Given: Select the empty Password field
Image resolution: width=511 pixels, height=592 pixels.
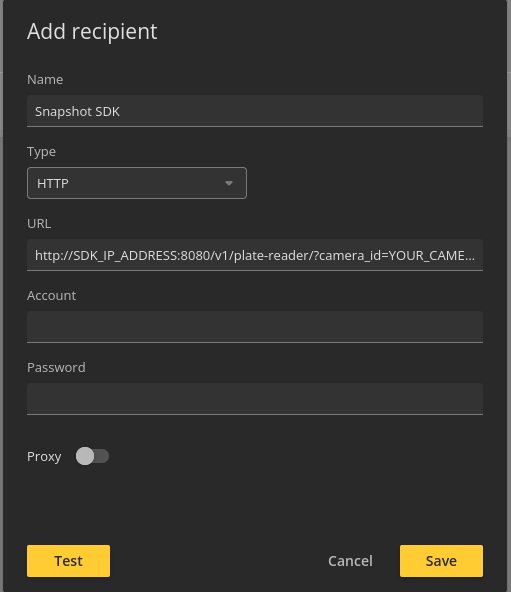Looking at the screenshot, I should 255,399.
